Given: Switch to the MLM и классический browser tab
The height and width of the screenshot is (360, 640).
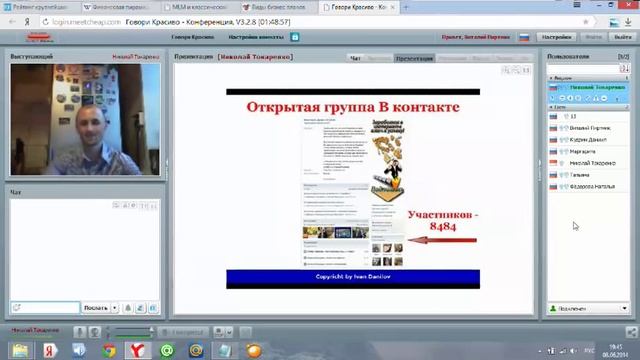Looking at the screenshot, I should tap(199, 7).
